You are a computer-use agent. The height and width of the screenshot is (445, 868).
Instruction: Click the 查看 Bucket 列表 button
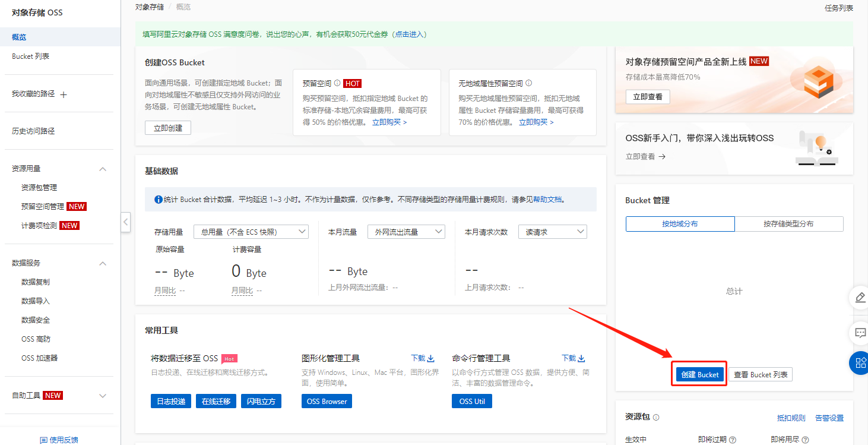coord(761,374)
